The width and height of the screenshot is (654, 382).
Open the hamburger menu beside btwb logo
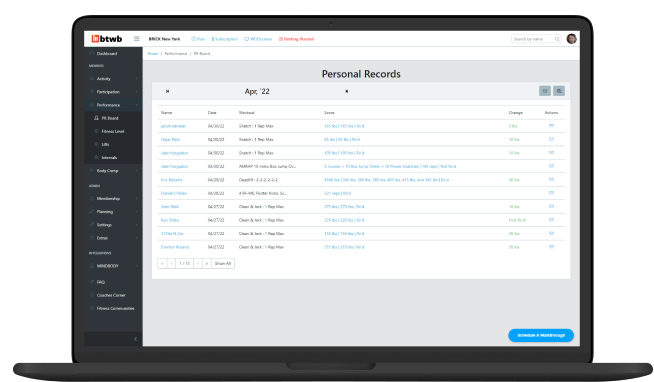(x=136, y=39)
